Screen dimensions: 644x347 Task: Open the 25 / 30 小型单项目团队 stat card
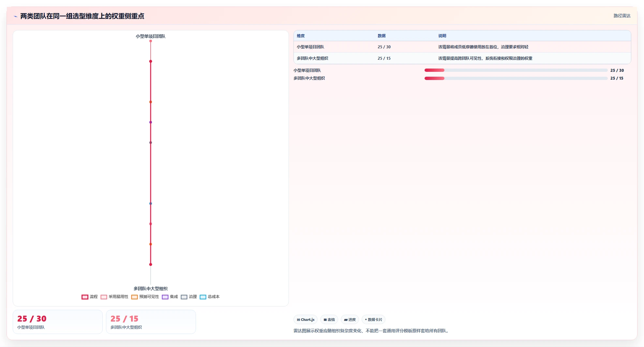[58, 322]
